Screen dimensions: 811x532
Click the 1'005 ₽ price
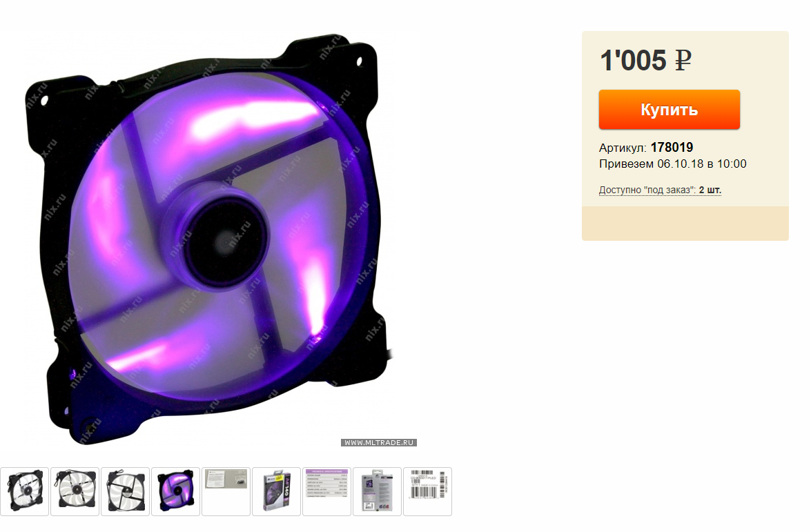(645, 61)
